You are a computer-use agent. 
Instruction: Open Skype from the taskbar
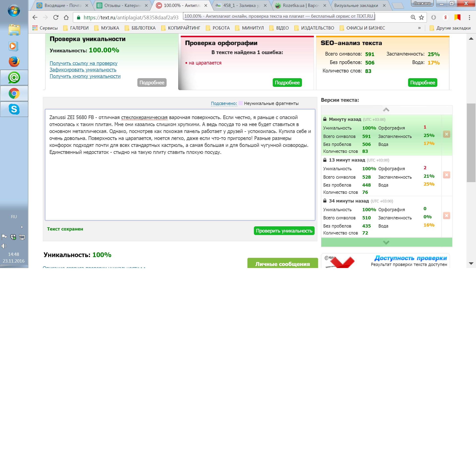[x=14, y=109]
